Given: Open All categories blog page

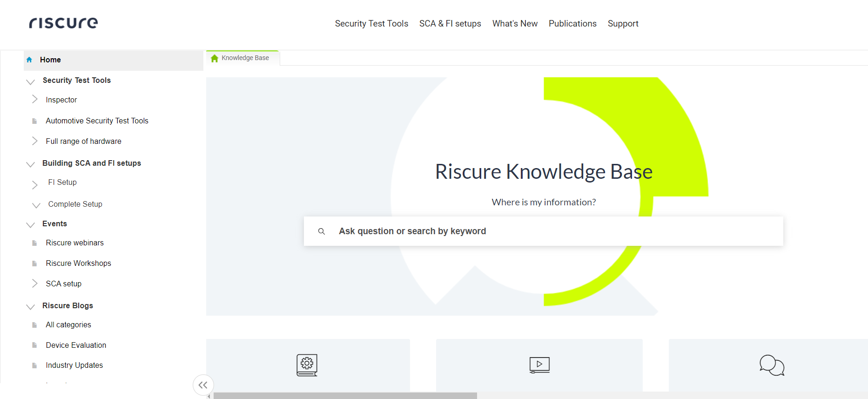Looking at the screenshot, I should tap(68, 325).
